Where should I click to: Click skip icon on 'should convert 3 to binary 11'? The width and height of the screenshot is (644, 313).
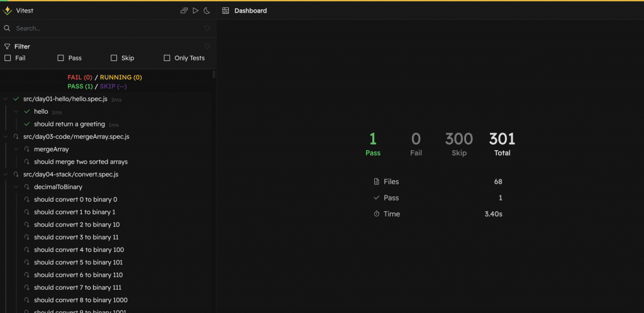26,237
